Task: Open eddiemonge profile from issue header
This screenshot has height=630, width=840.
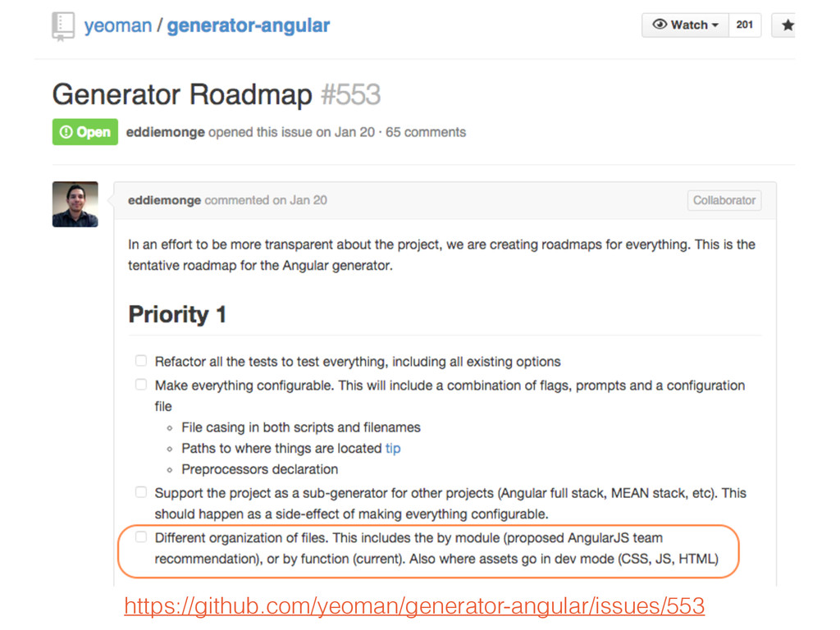Action: pos(165,132)
